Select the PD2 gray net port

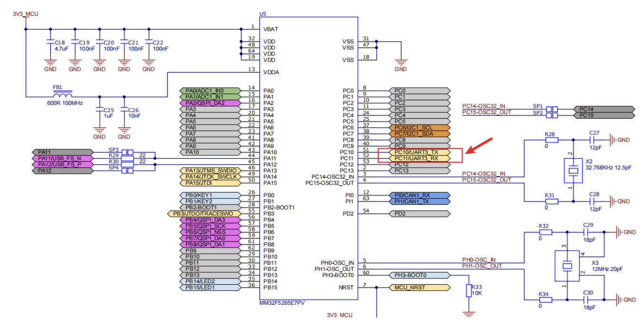(x=420, y=213)
